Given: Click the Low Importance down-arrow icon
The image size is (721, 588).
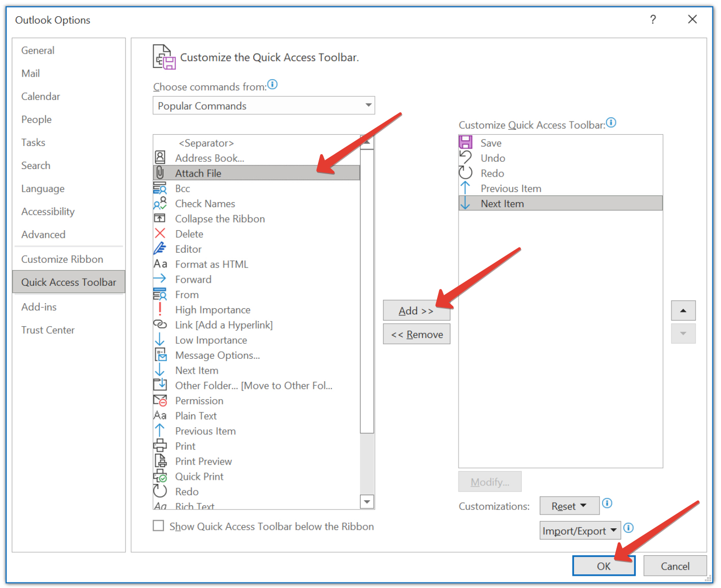Looking at the screenshot, I should (160, 339).
